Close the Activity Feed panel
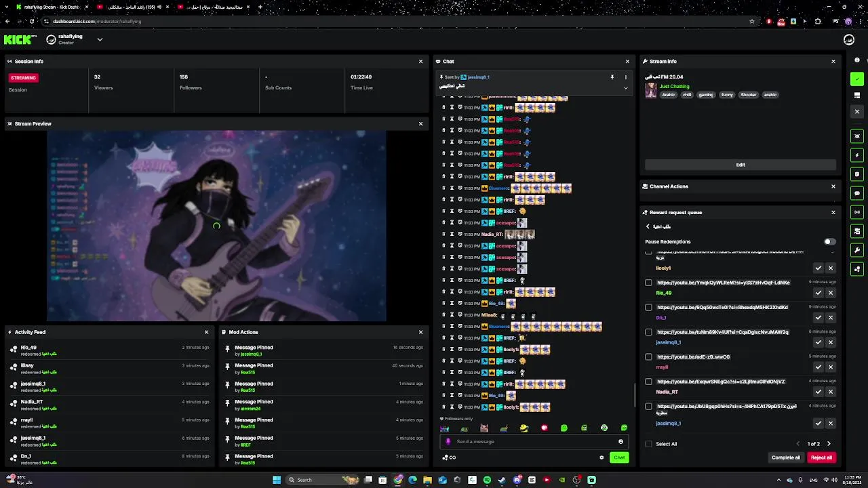The image size is (868, 488). pyautogui.click(x=207, y=332)
